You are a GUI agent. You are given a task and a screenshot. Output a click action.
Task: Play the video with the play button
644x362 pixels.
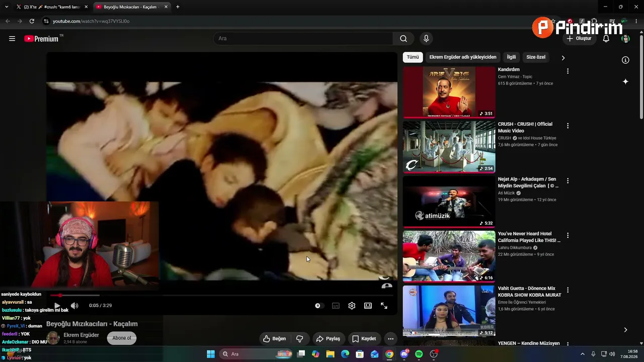(x=57, y=306)
